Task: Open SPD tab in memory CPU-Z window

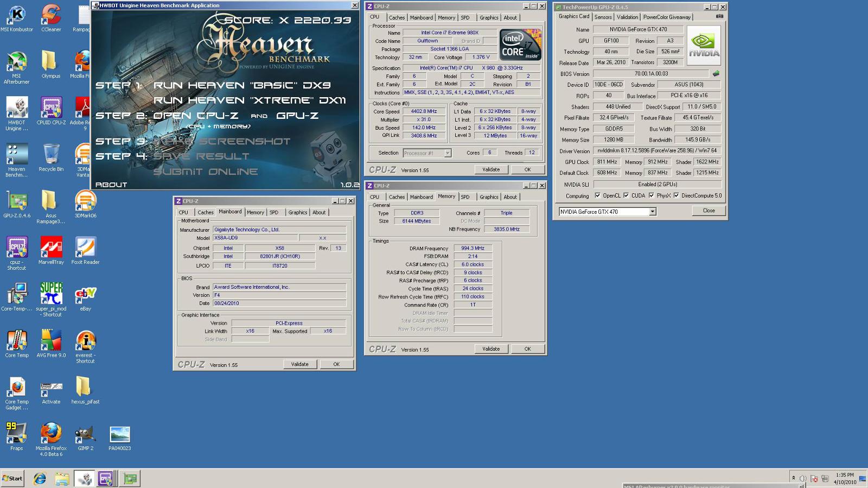Action: tap(465, 197)
